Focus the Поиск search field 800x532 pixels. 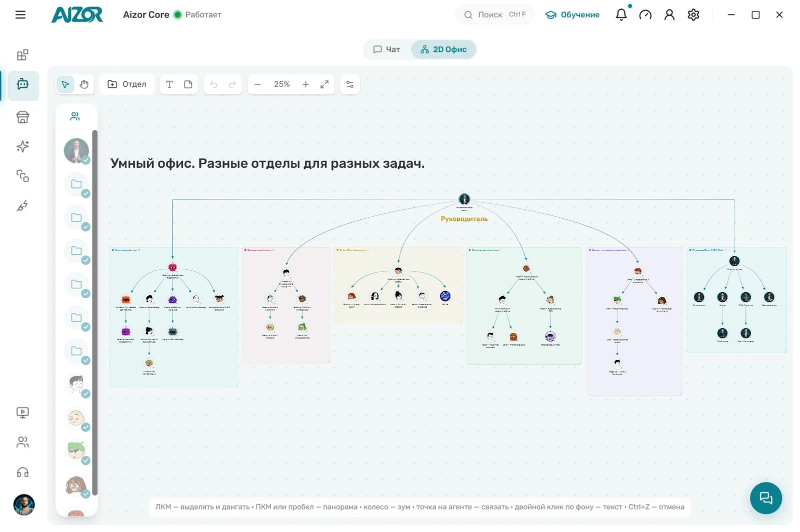(x=494, y=15)
